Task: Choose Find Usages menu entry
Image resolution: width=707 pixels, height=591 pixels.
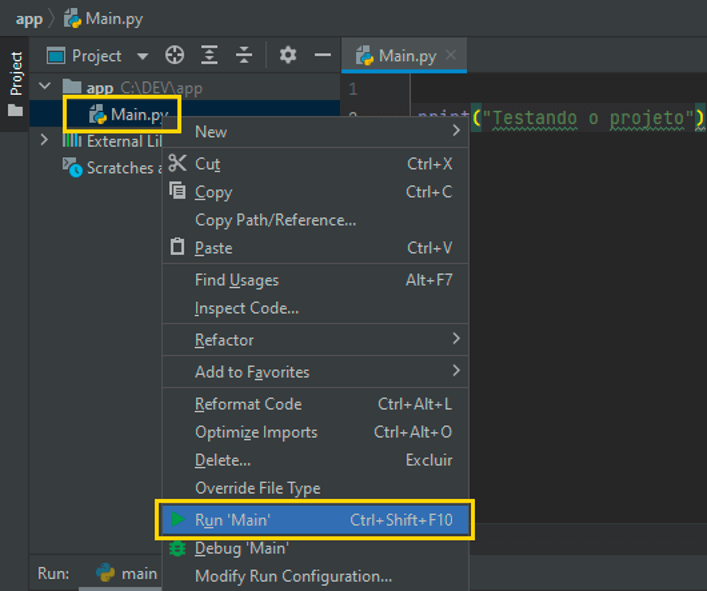Action: [x=315, y=279]
